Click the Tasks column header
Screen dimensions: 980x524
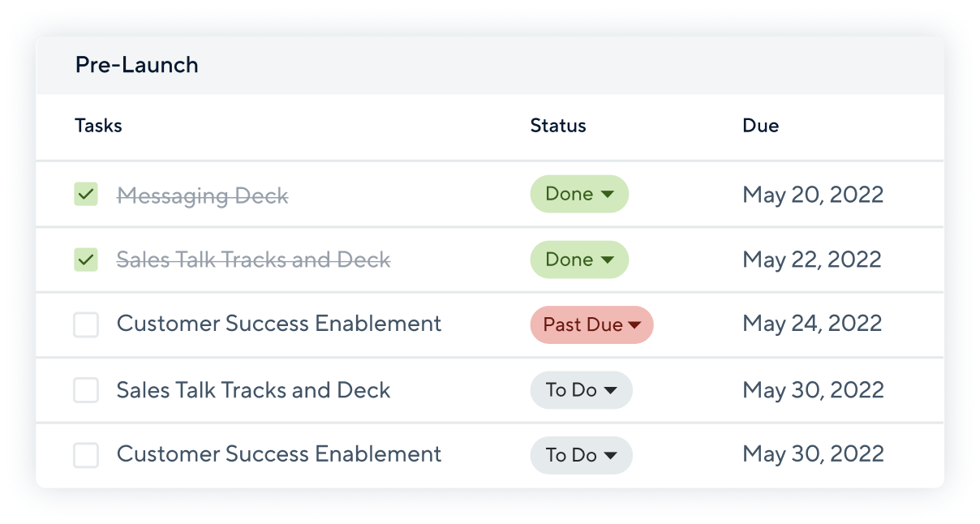(x=98, y=126)
